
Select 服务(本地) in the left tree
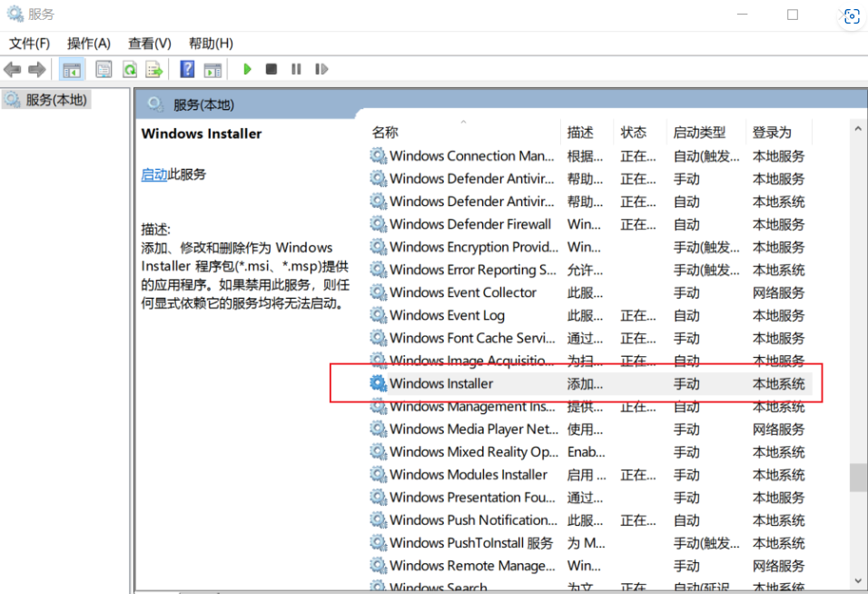[x=56, y=100]
